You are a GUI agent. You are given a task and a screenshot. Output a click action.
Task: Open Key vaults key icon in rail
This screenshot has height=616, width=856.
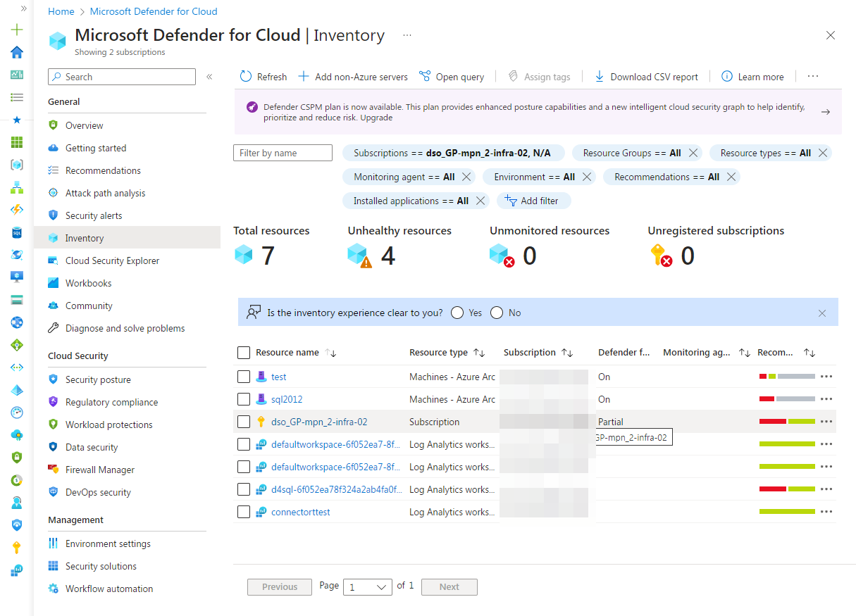click(17, 548)
